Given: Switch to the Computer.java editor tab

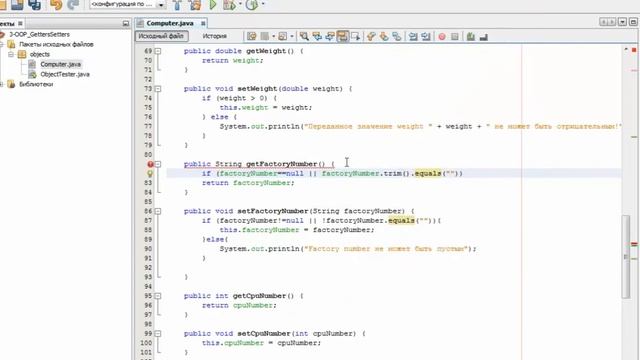Looking at the screenshot, I should [x=170, y=23].
